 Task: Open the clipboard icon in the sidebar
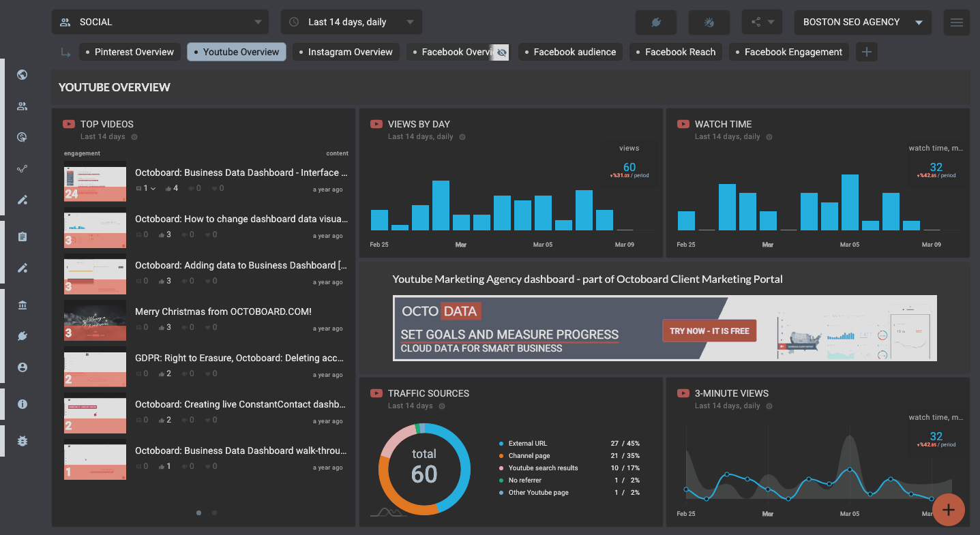(x=22, y=236)
